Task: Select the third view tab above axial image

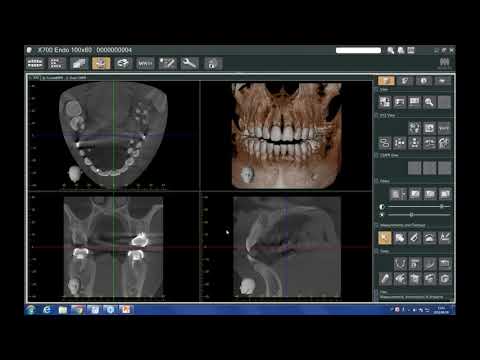Action: point(76,78)
